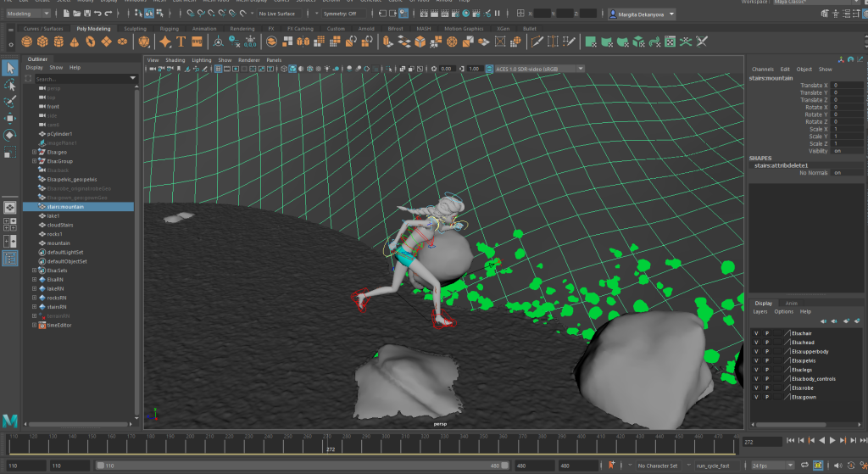This screenshot has height=474, width=868.
Task: Create a polygon sphere from the shelf
Action: point(26,42)
